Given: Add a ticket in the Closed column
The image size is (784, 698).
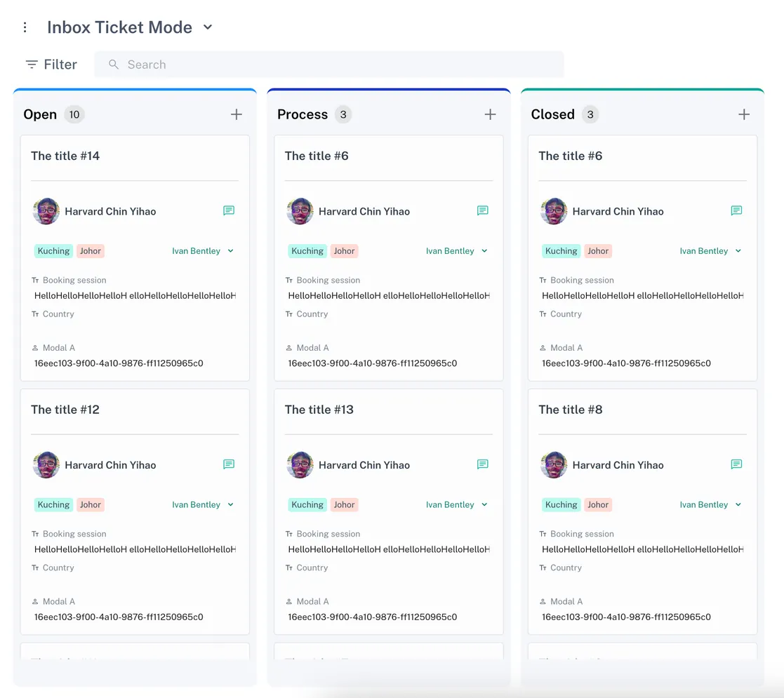Looking at the screenshot, I should (x=744, y=114).
